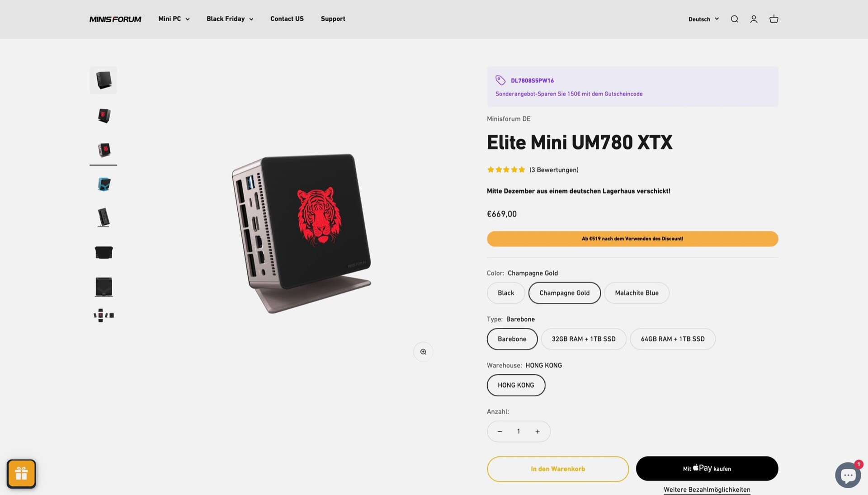Open Weitere Bezahlmöglichkeiten link
The image size is (868, 495).
(707, 490)
